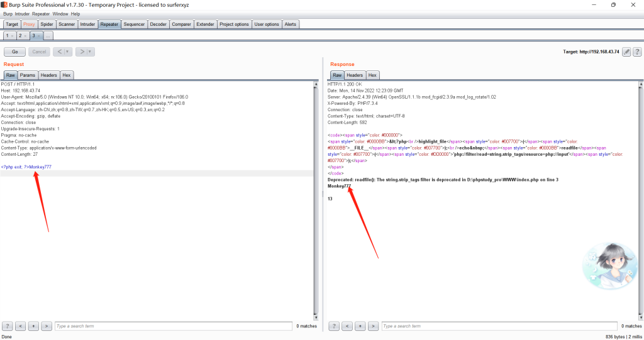The height and width of the screenshot is (340, 644).
Task: Add new Repeater tab with '...' tab
Action: tap(48, 36)
